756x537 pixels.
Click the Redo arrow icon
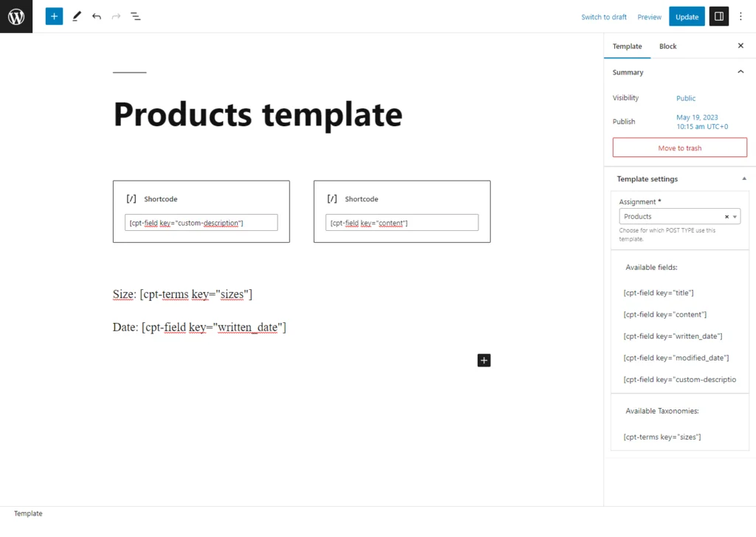point(117,15)
